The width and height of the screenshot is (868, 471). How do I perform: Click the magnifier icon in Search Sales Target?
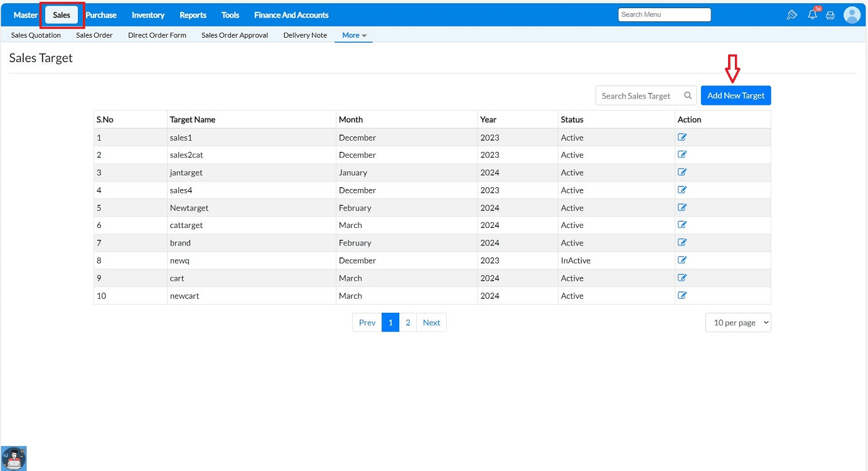coord(688,95)
